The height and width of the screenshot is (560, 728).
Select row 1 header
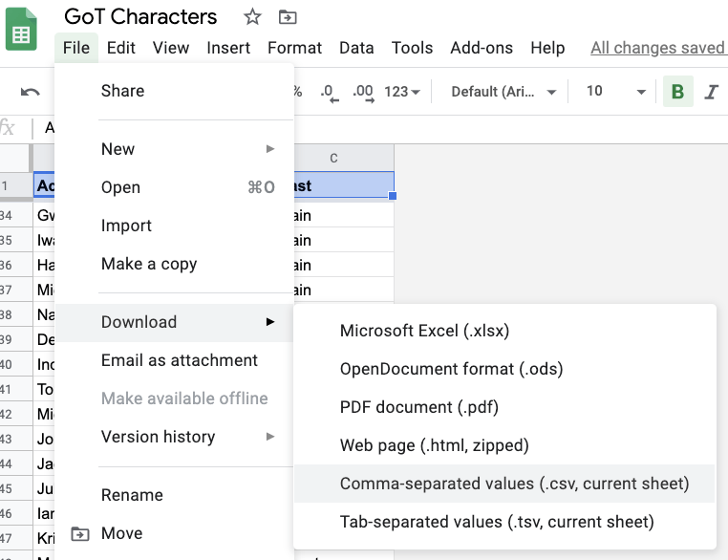(x=16, y=185)
